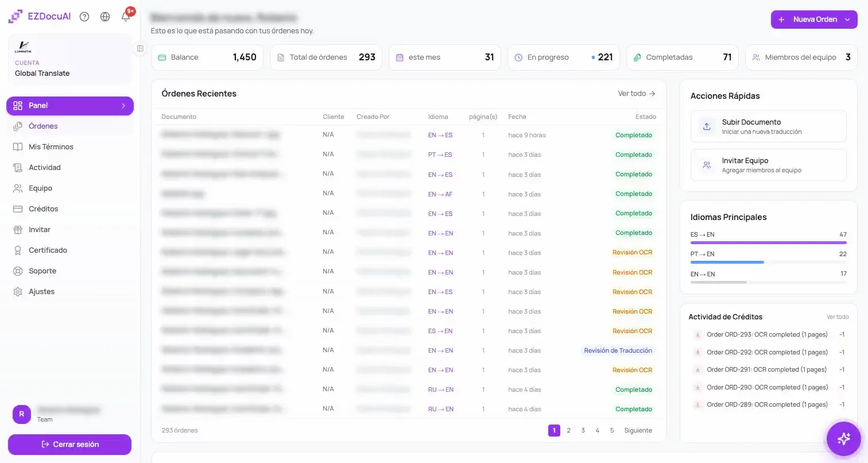Open the help question mark icon
The height and width of the screenshot is (463, 868).
[x=84, y=17]
